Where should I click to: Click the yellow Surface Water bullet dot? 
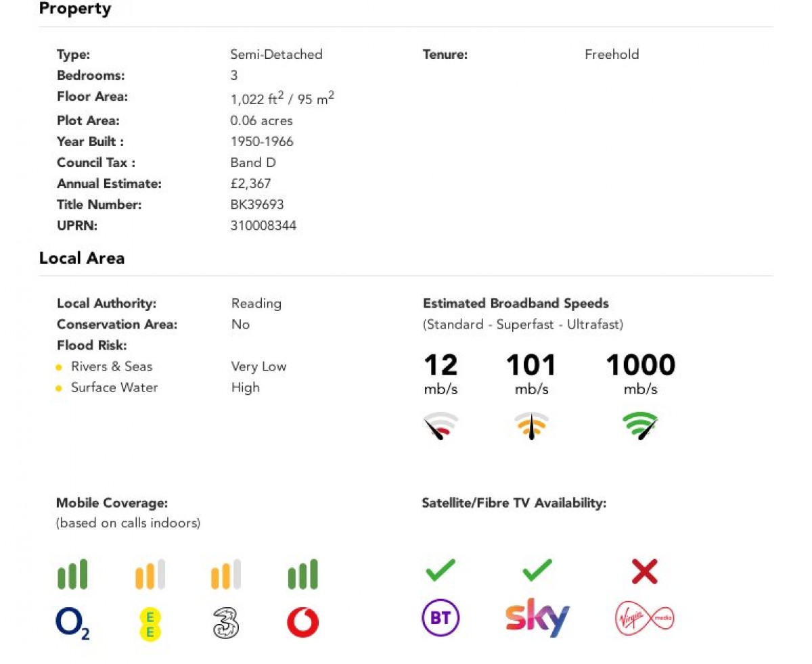pyautogui.click(x=60, y=388)
